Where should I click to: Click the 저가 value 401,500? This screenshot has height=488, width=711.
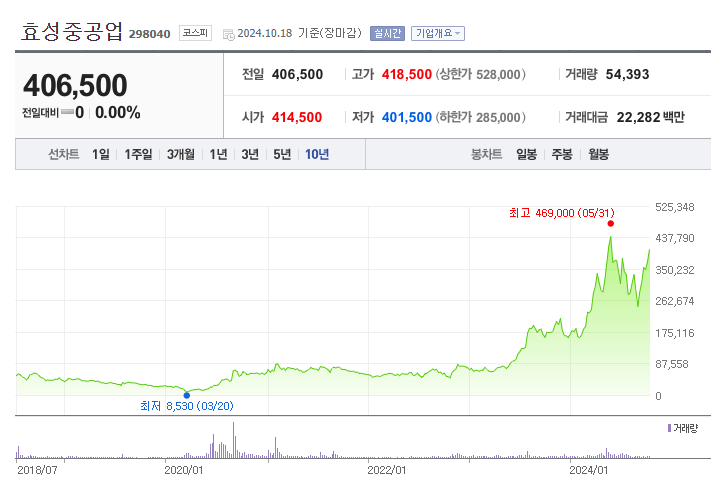coord(407,117)
